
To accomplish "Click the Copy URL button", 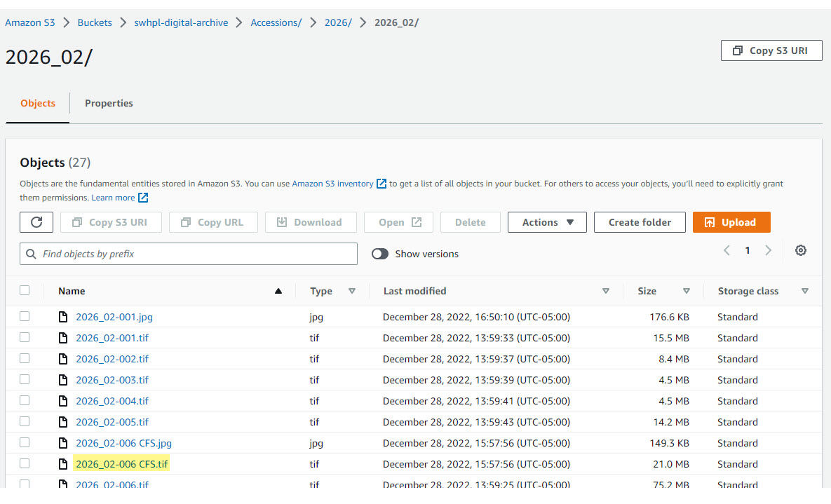I will point(213,222).
